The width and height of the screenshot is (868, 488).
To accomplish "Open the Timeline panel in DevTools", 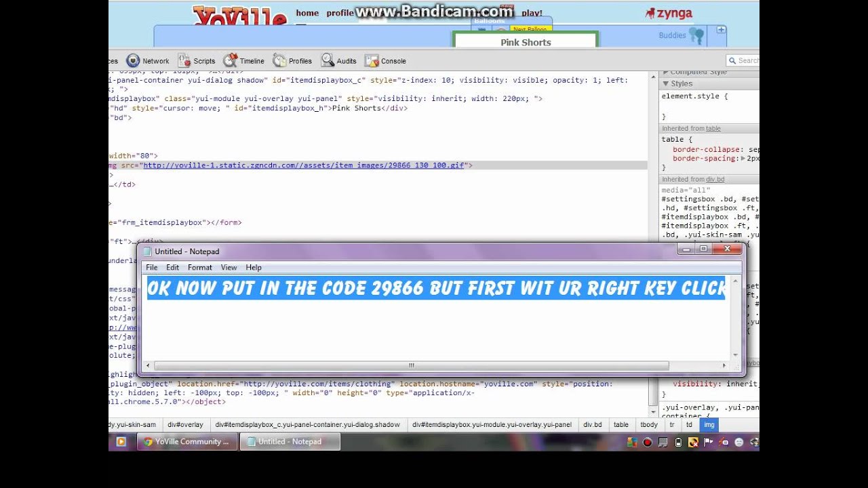I will point(243,61).
